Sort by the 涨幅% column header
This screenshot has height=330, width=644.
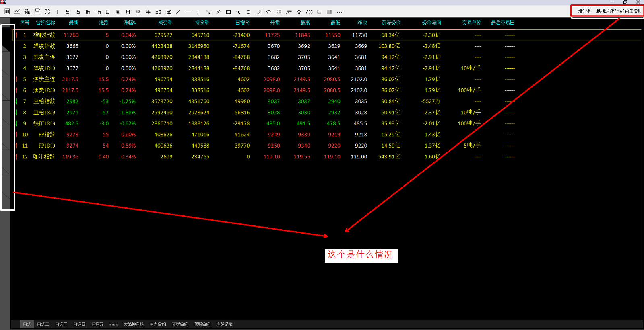[x=130, y=23]
